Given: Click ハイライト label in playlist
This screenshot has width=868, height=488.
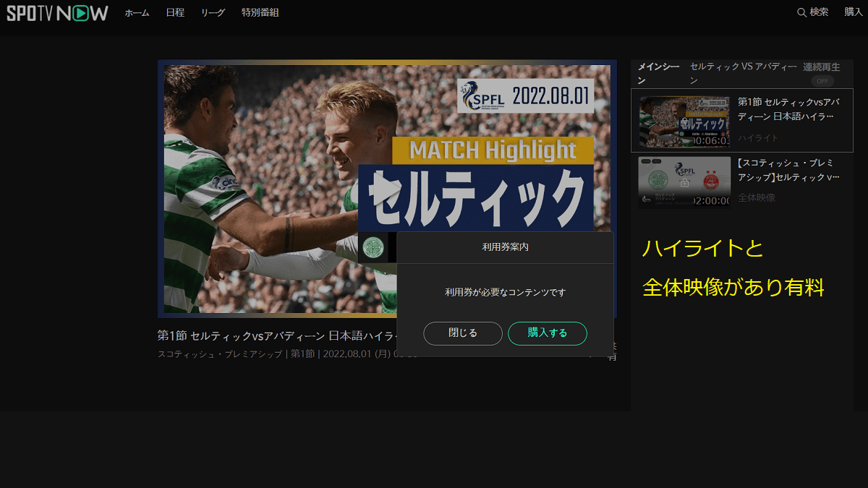Looking at the screenshot, I should 758,138.
